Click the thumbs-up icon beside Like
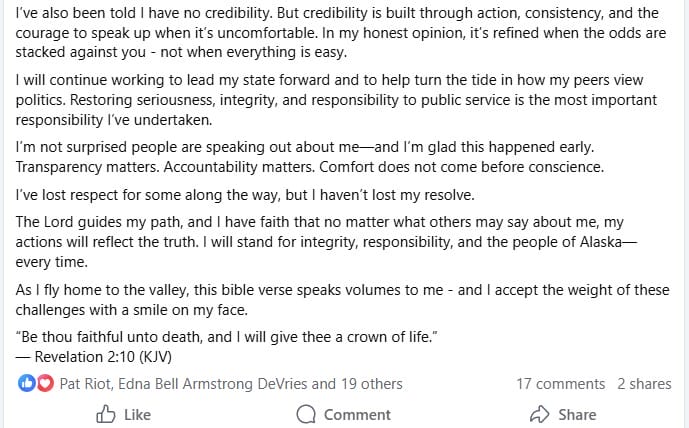This screenshot has width=689, height=428. 105,414
